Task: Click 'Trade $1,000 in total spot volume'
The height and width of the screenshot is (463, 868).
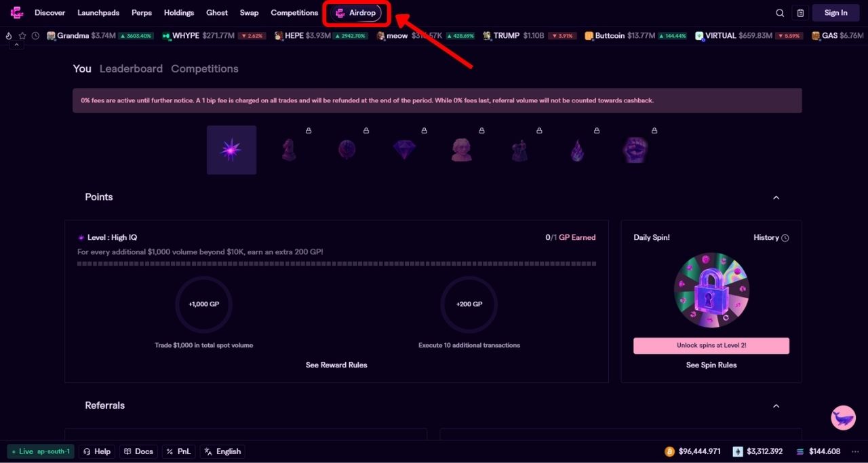Action: 204,346
